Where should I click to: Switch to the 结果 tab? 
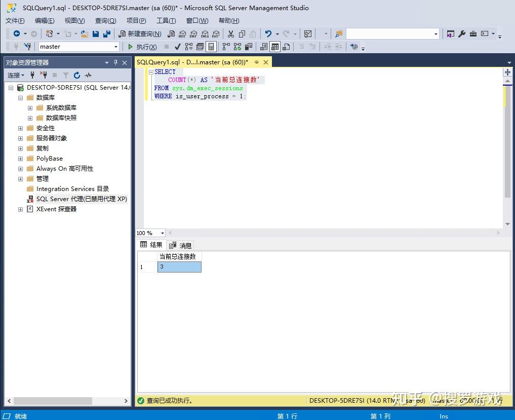[151, 245]
